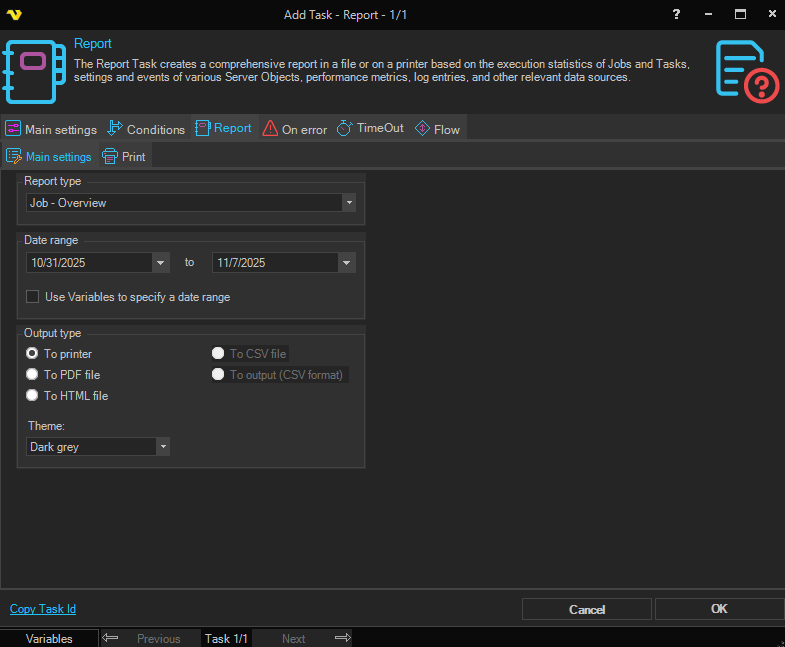Click the Report help icon with question mark

click(747, 72)
